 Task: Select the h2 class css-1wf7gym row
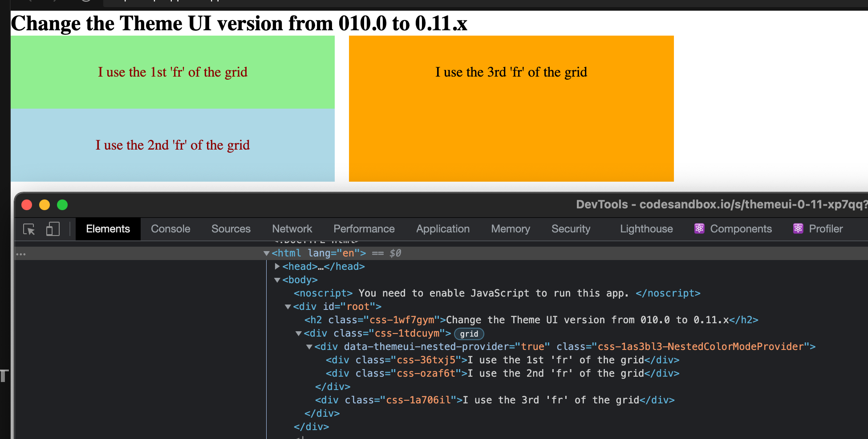[531, 320]
